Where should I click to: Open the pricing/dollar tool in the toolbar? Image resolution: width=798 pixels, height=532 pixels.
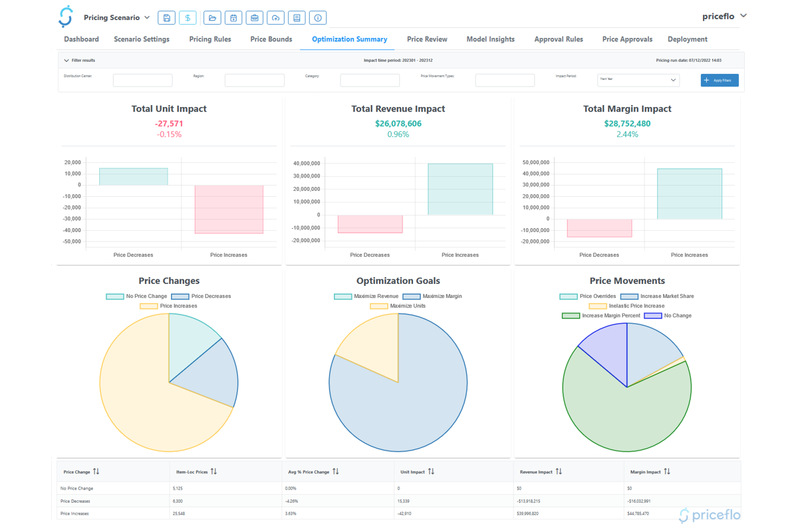188,17
